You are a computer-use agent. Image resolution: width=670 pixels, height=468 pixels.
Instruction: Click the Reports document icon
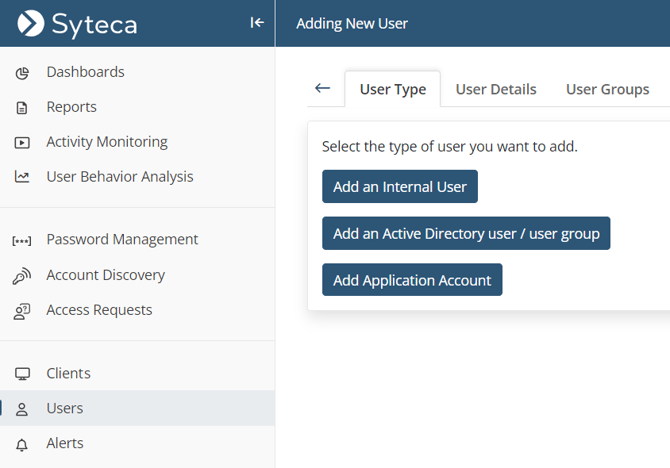click(22, 108)
